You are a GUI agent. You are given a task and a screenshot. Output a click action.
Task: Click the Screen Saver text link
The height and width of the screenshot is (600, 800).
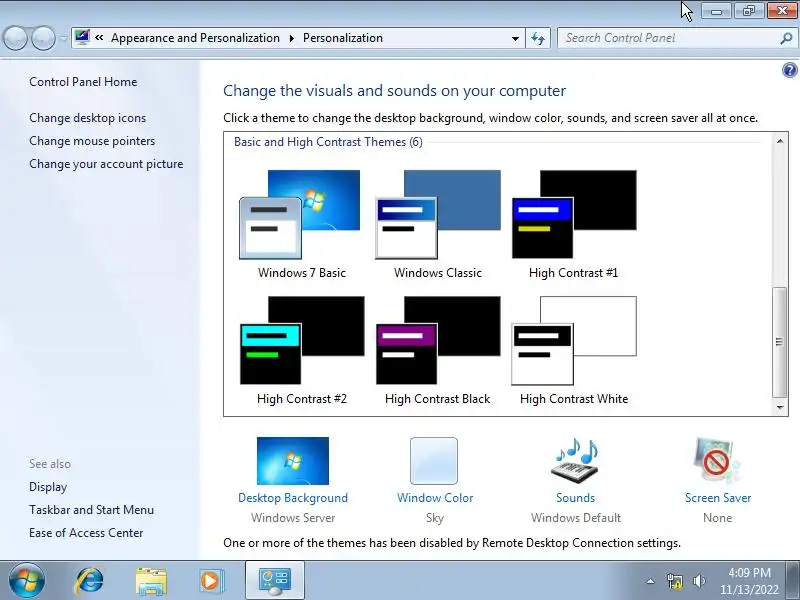(x=718, y=498)
